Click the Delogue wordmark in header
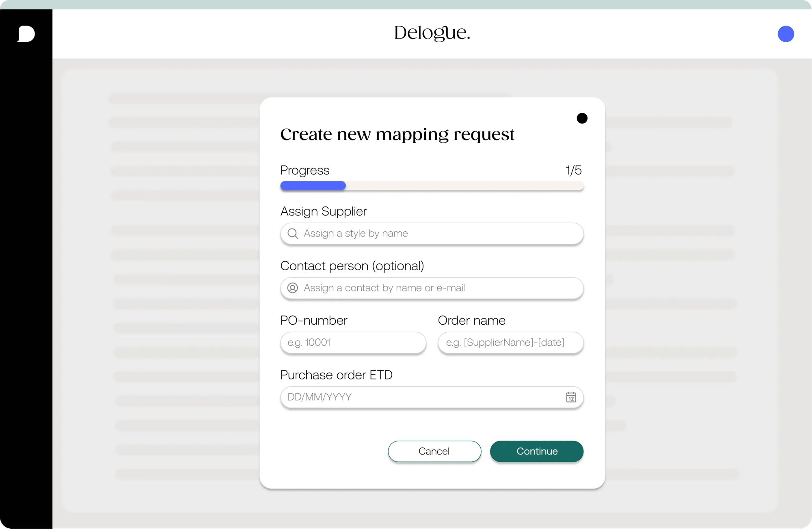812x532 pixels. tap(432, 33)
